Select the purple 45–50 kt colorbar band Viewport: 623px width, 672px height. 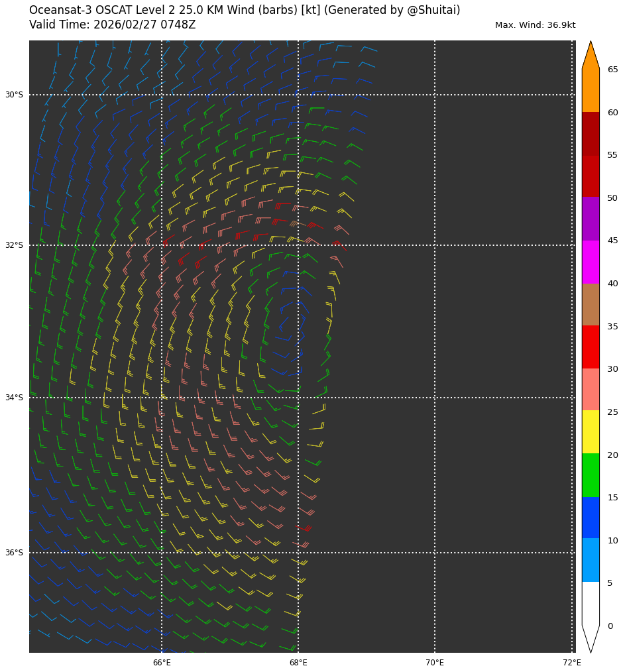pyautogui.click(x=591, y=219)
